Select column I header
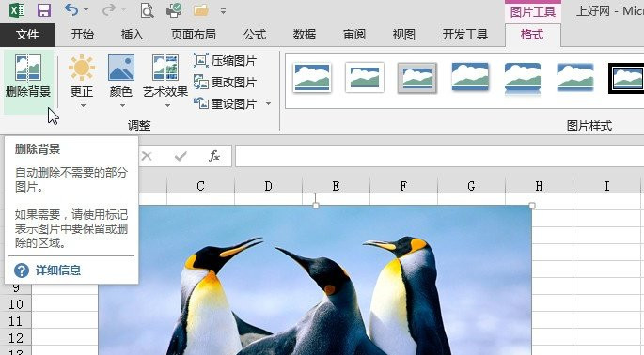This screenshot has height=355, width=644. (x=607, y=186)
